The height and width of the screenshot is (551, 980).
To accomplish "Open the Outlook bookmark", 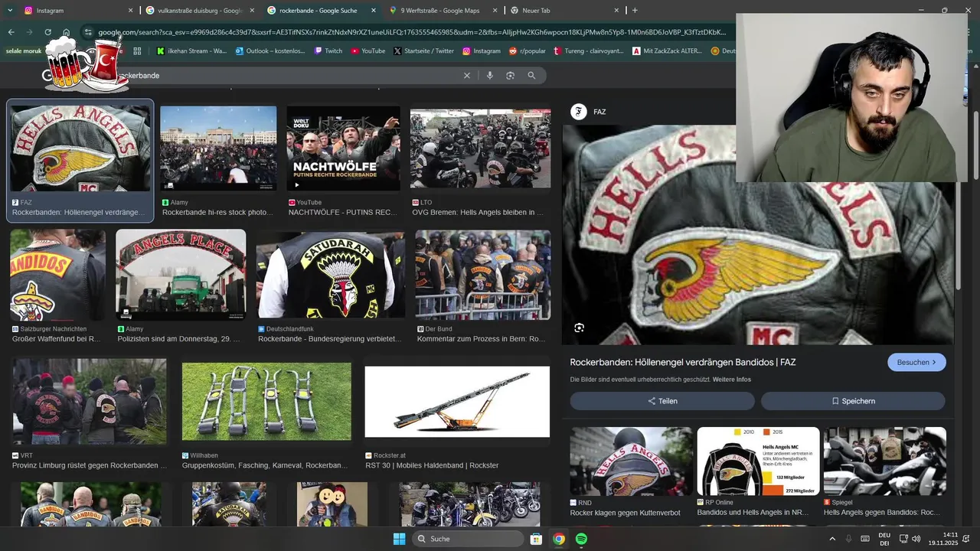I will point(269,51).
